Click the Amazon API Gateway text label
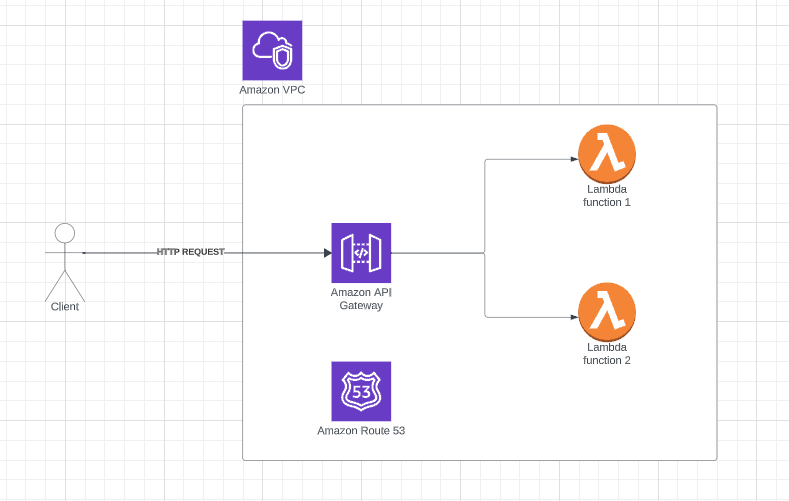Screen dimensions: 789x501 click(361, 299)
